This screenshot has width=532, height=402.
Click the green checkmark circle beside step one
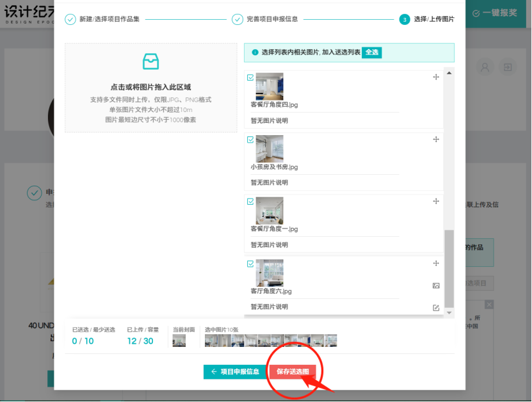(x=69, y=19)
